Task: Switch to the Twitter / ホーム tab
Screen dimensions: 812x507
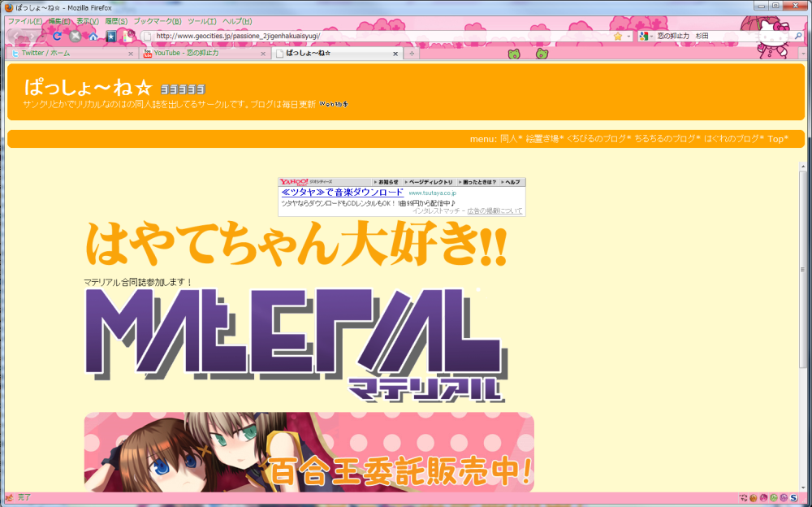Action: tap(72, 53)
